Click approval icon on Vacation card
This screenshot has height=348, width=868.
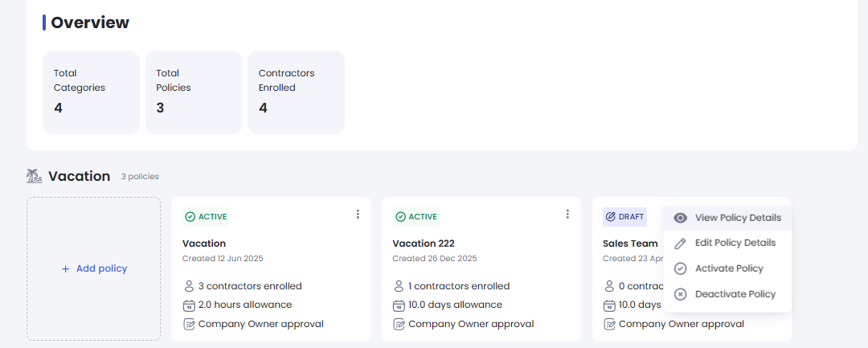(x=190, y=325)
